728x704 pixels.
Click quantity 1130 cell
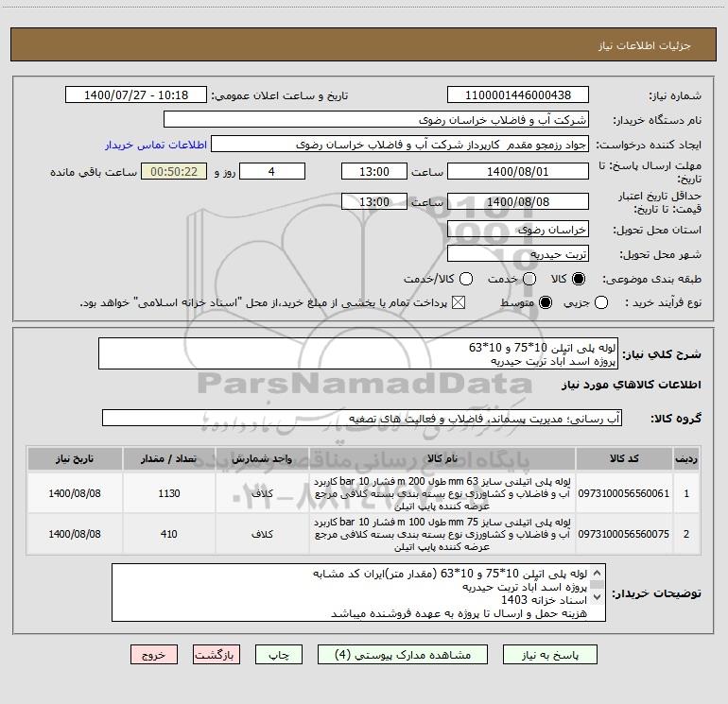tap(169, 493)
